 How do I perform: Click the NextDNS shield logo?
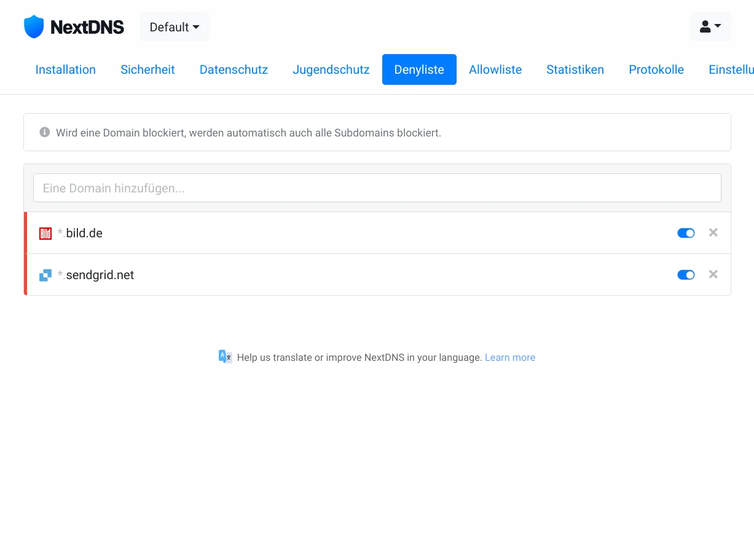click(34, 27)
